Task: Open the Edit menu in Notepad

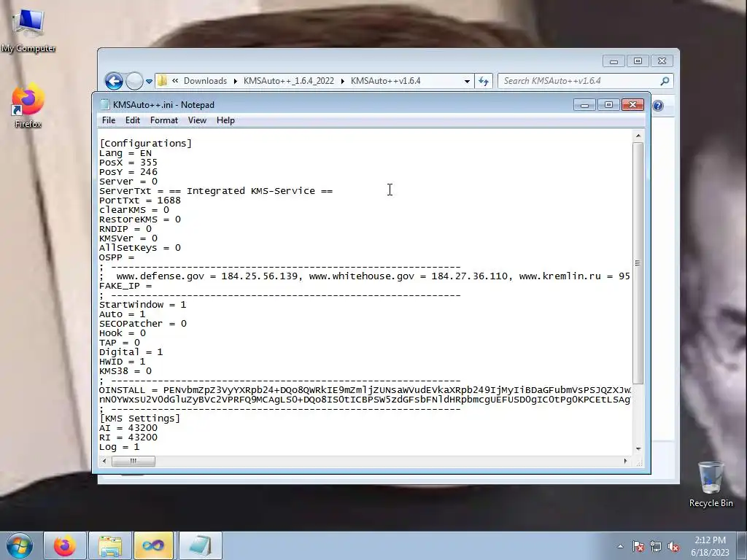Action: [x=133, y=120]
